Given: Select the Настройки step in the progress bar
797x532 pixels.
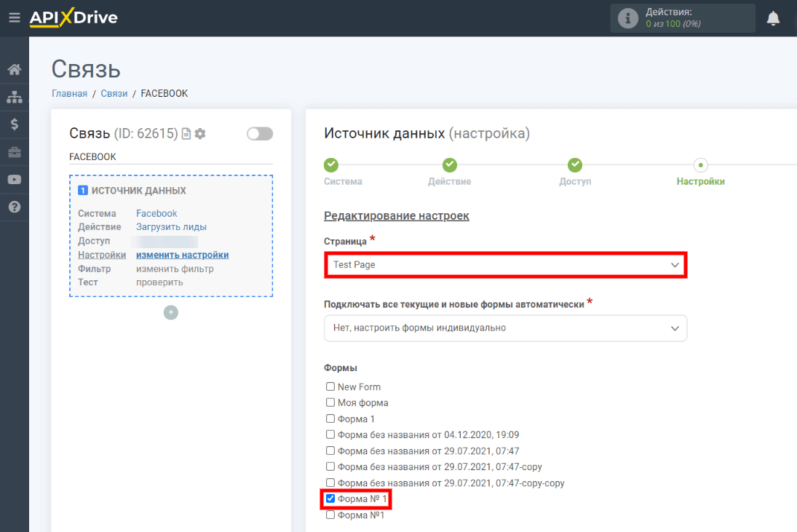Looking at the screenshot, I should tap(700, 165).
